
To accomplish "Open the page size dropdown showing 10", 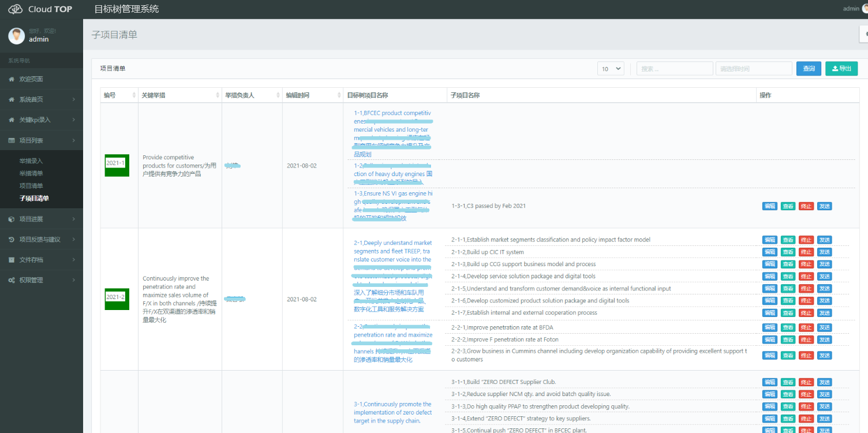I will pyautogui.click(x=611, y=69).
